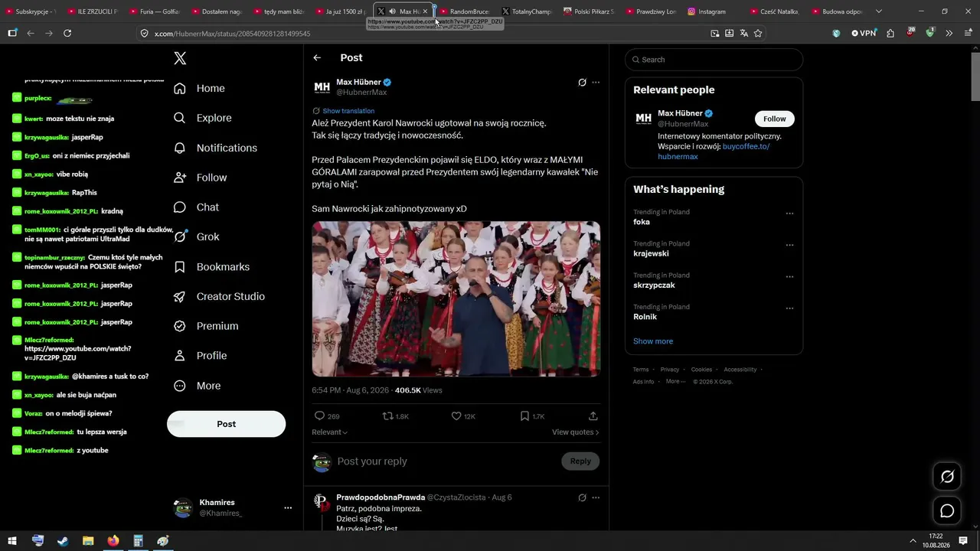Repost the post with 1.8K reposts

387,416
